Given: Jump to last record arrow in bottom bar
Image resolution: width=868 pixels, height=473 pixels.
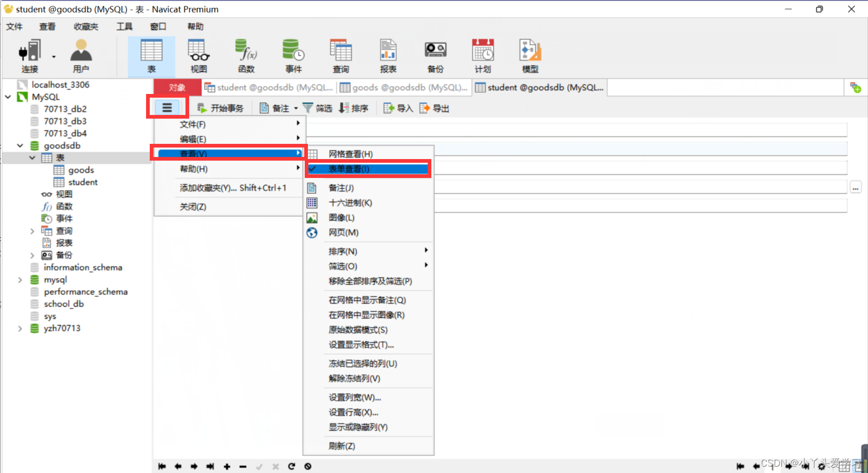Looking at the screenshot, I should click(x=210, y=466).
